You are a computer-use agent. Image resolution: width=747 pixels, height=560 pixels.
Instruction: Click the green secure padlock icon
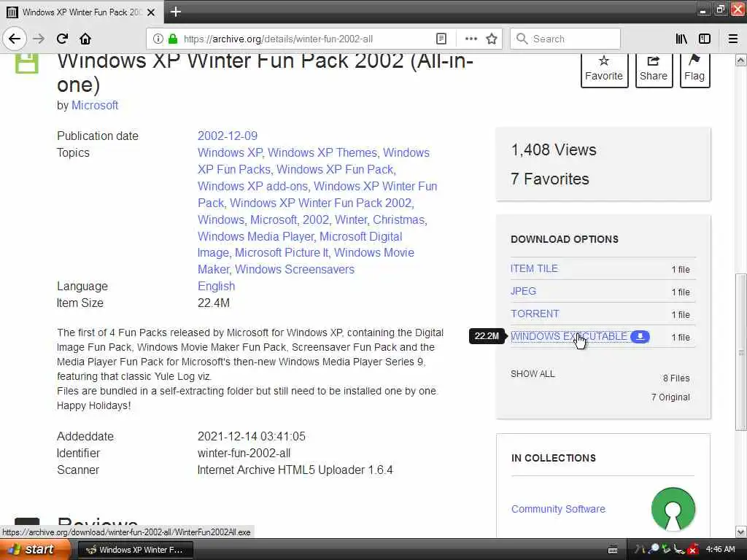pyautogui.click(x=173, y=39)
